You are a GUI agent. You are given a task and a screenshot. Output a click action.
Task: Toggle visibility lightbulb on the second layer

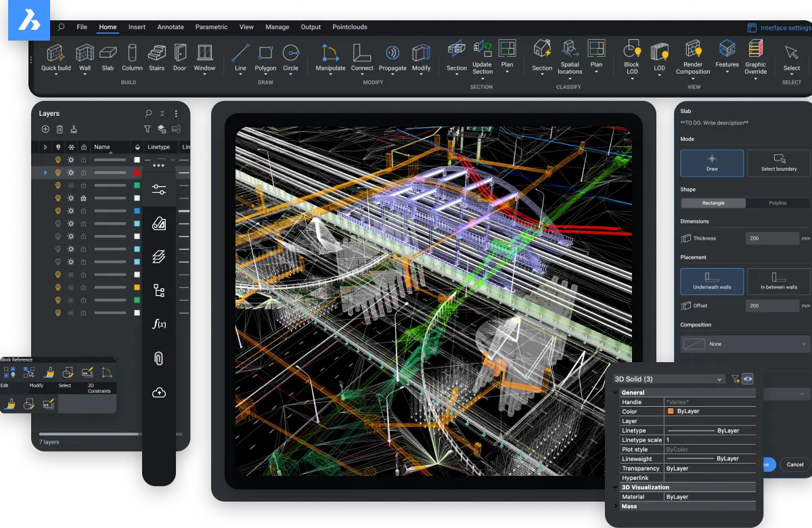tap(58, 172)
